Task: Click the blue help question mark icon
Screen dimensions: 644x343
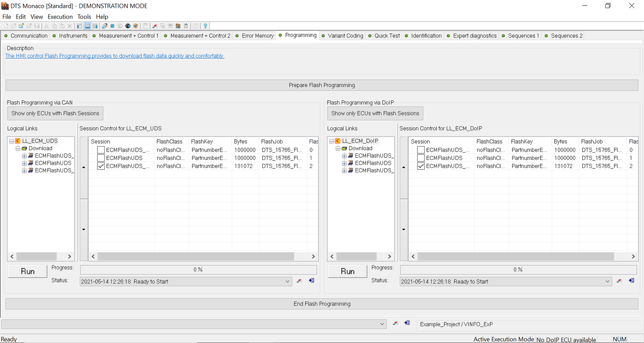Action: point(205,26)
